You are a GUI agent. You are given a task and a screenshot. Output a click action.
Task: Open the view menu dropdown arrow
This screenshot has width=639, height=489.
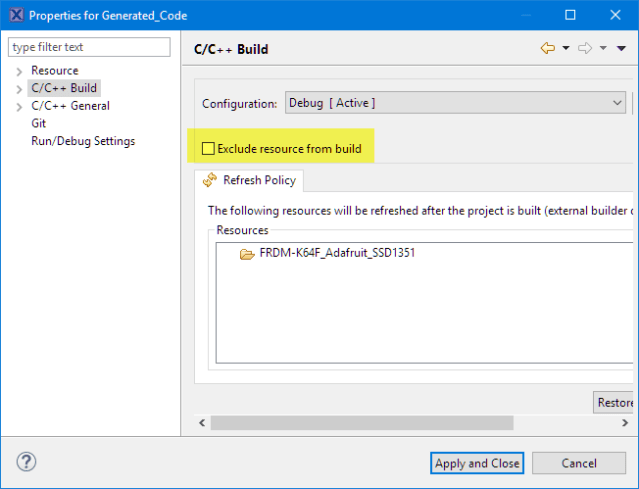pos(621,48)
